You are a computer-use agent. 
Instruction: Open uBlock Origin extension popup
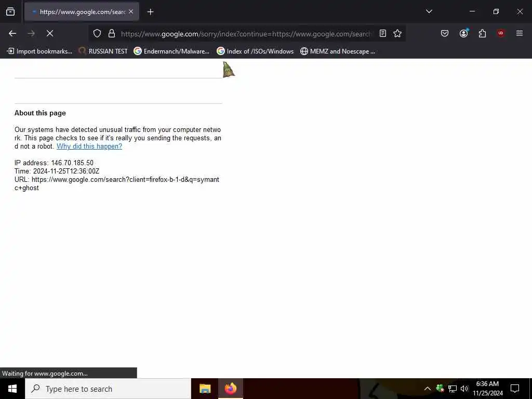click(501, 33)
